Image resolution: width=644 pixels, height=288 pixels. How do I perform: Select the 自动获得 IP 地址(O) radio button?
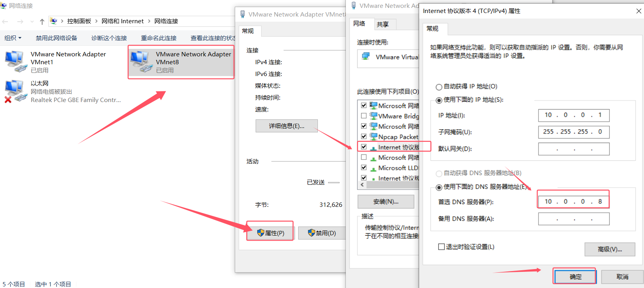(439, 87)
